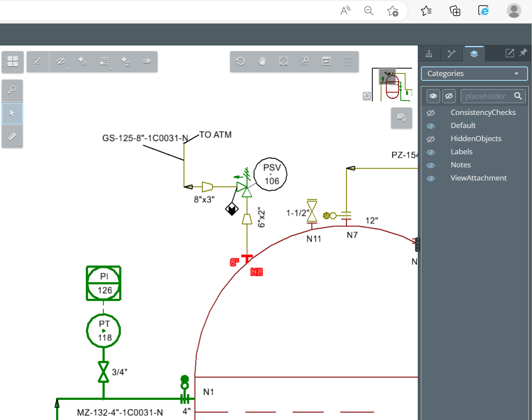
Task: Open the four-square grid layout button
Action: (x=13, y=62)
